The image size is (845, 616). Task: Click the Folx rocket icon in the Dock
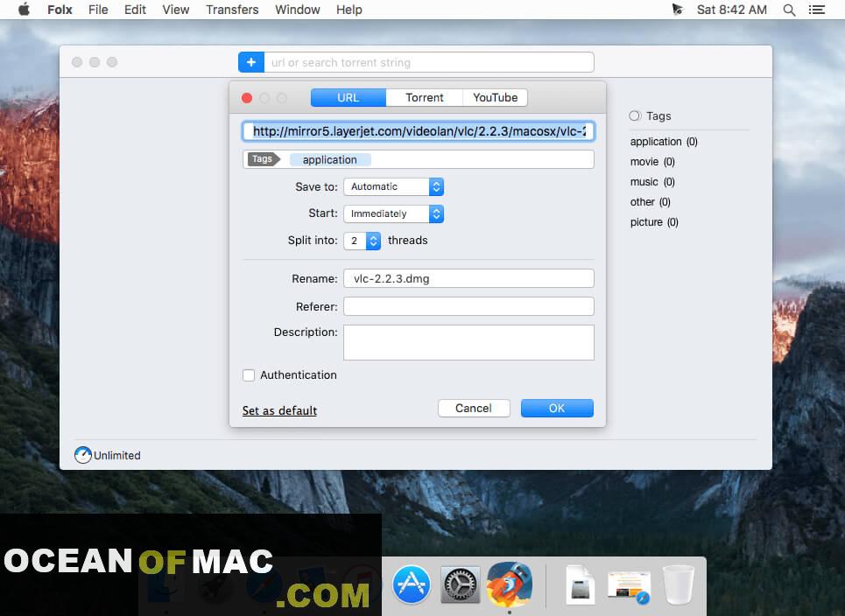[510, 583]
